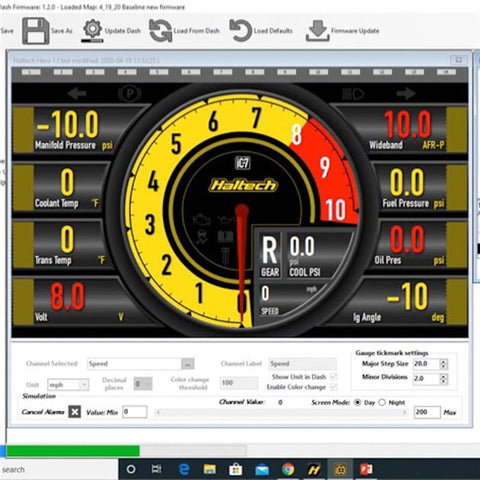Click the Decimal places spinner box
This screenshot has height=480, width=480.
[x=143, y=384]
